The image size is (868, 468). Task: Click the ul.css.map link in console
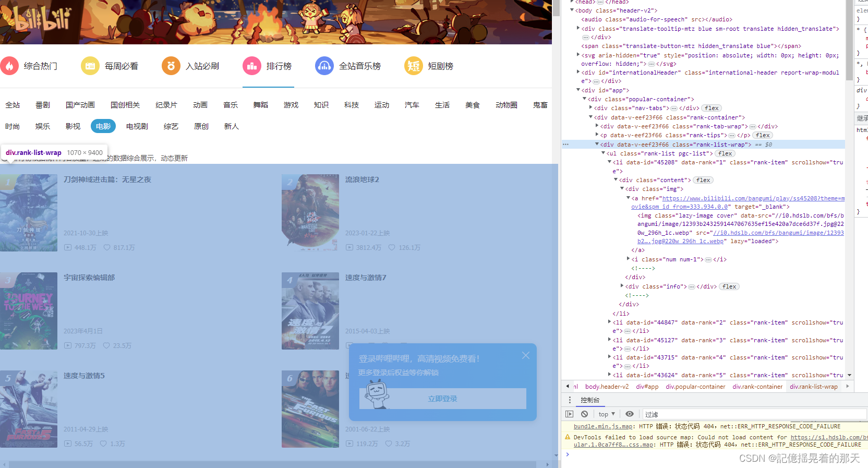613,445
